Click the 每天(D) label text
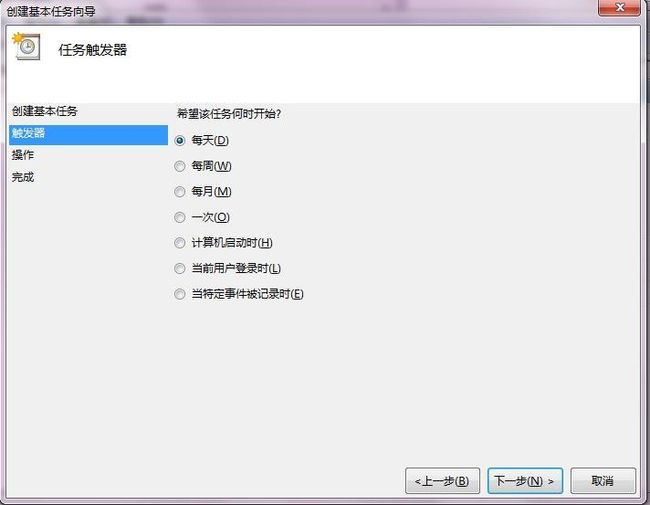 pyautogui.click(x=210, y=141)
